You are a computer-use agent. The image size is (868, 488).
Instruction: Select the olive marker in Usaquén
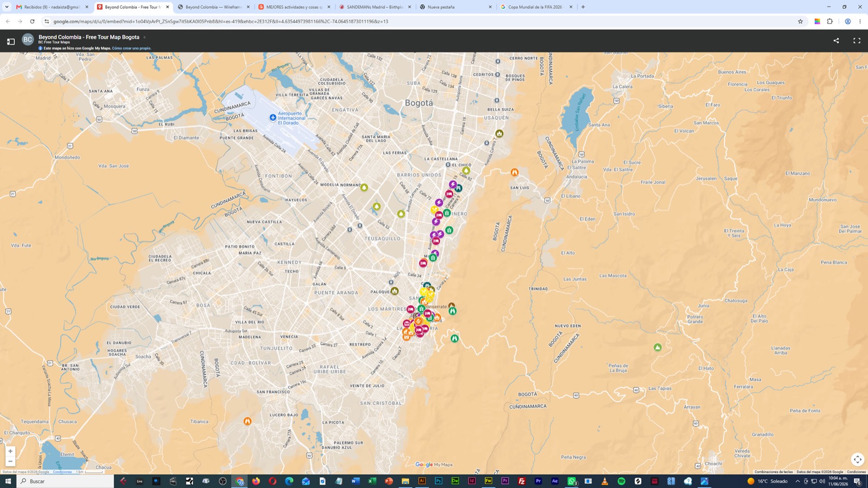point(499,133)
